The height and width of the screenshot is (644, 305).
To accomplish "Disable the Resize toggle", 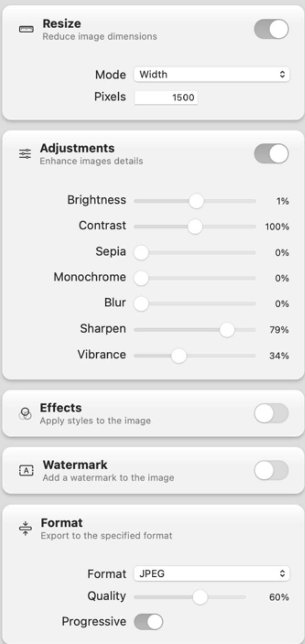I will 271,29.
